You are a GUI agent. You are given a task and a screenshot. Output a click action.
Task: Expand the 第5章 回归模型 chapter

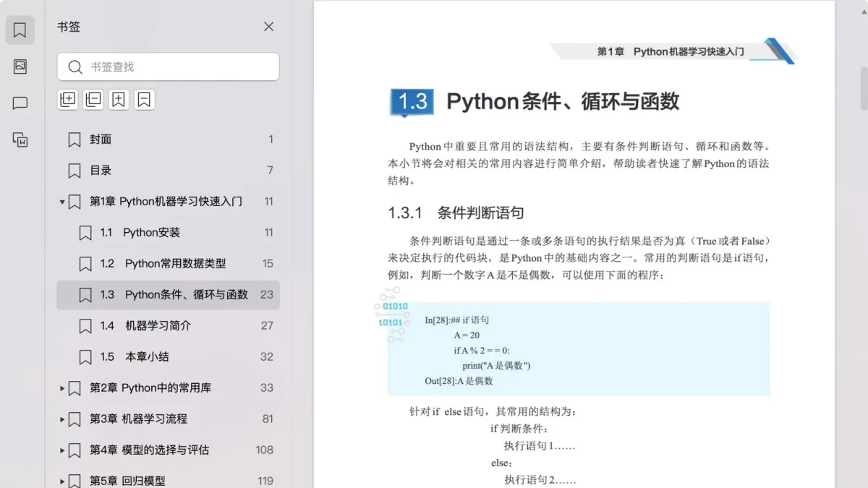62,481
